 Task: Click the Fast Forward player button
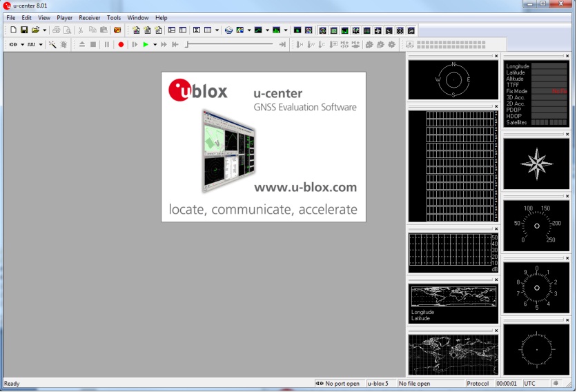coord(164,45)
